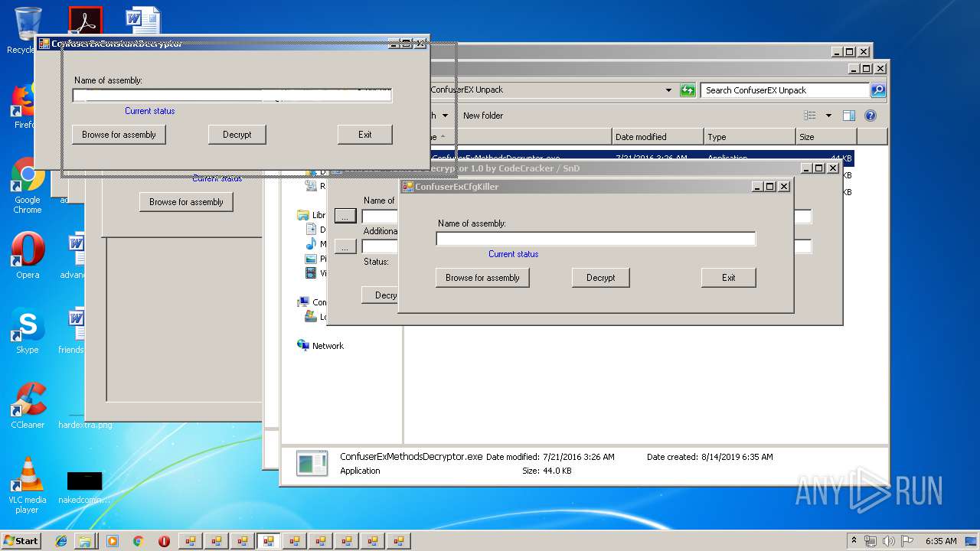Image resolution: width=980 pixels, height=551 pixels.
Task: Click ConfuserExConstantDecryptor title bar icon
Action: pos(44,44)
